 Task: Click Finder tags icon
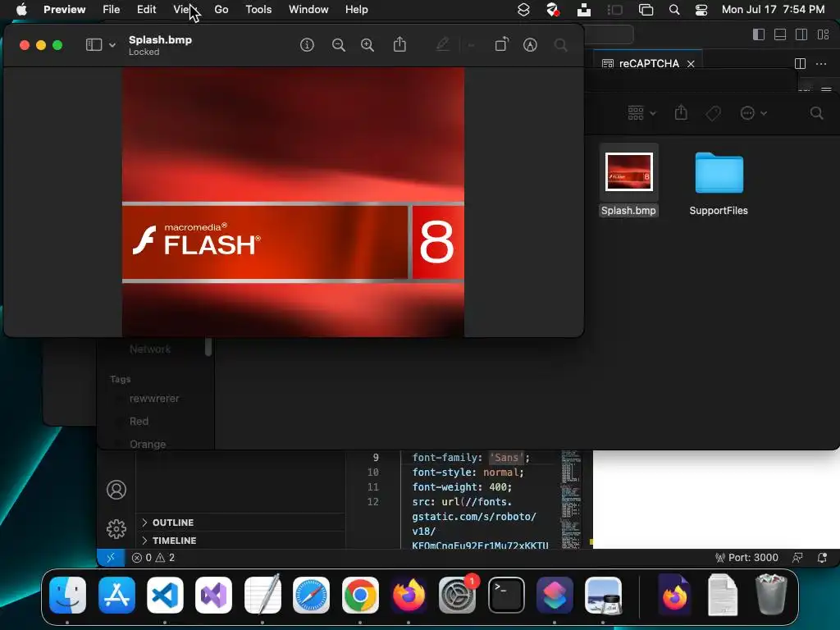713,113
